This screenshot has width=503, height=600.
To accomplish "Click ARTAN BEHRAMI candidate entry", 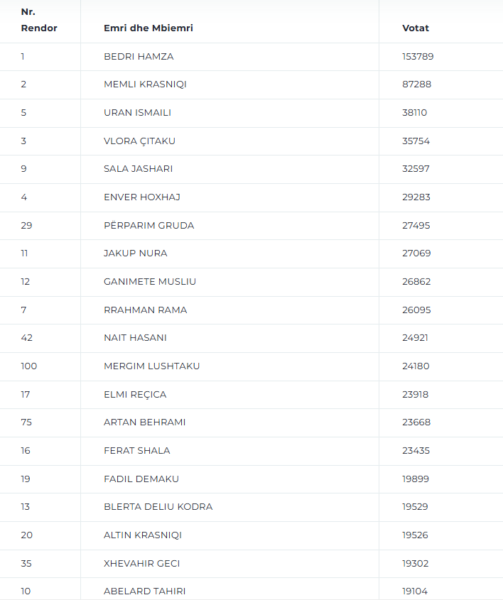I will pos(145,422).
